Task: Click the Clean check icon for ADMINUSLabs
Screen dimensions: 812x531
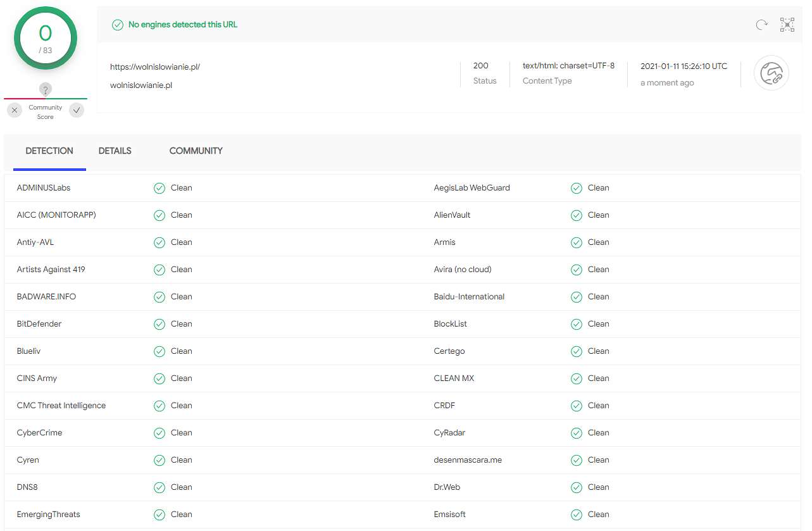Action: point(159,188)
